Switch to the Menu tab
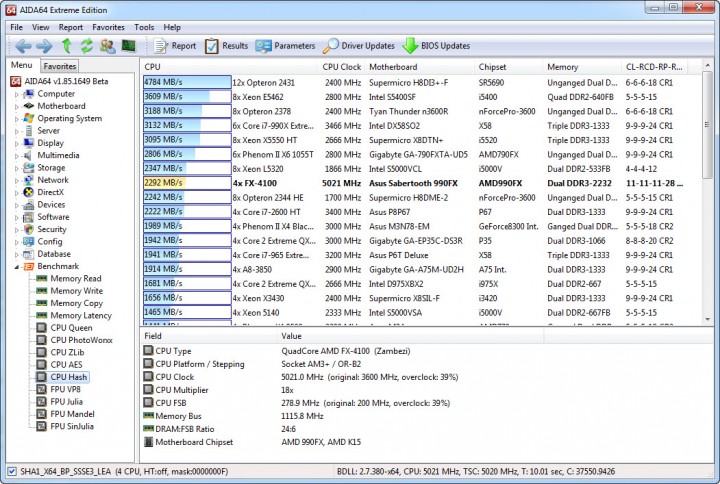 pyautogui.click(x=22, y=65)
